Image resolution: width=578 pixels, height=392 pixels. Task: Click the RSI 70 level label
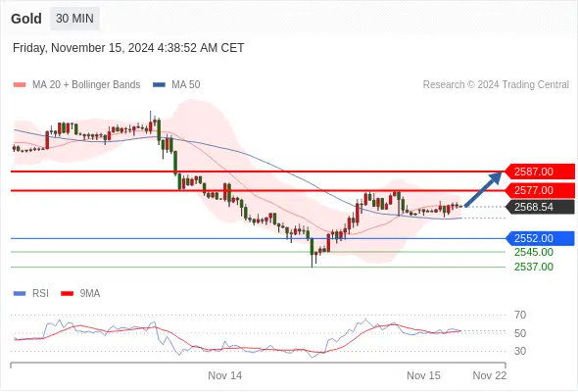(x=520, y=315)
